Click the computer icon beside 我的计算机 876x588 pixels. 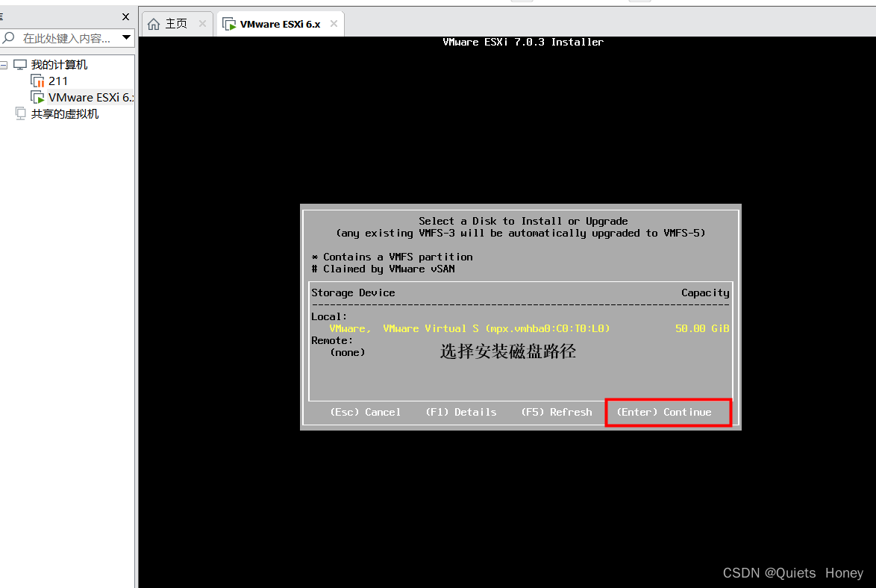[x=20, y=65]
